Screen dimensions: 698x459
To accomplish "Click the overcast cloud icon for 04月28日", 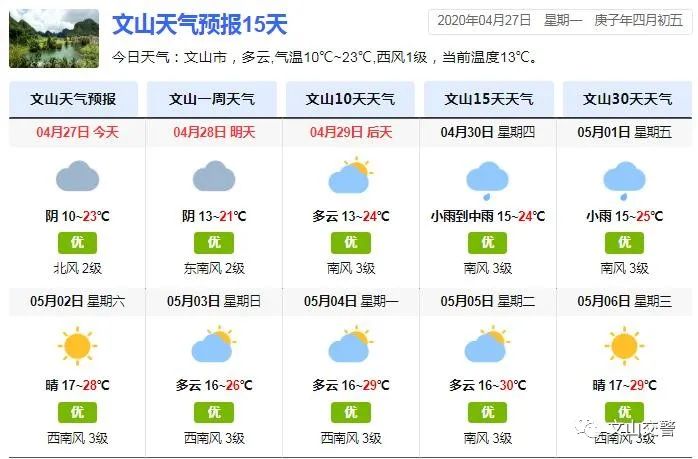I will pos(214,176).
